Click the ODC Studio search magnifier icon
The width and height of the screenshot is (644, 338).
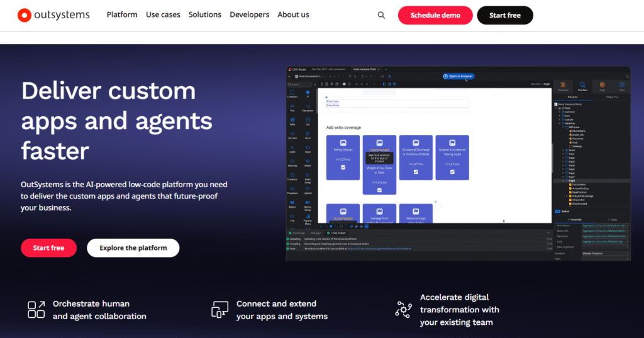(627, 76)
